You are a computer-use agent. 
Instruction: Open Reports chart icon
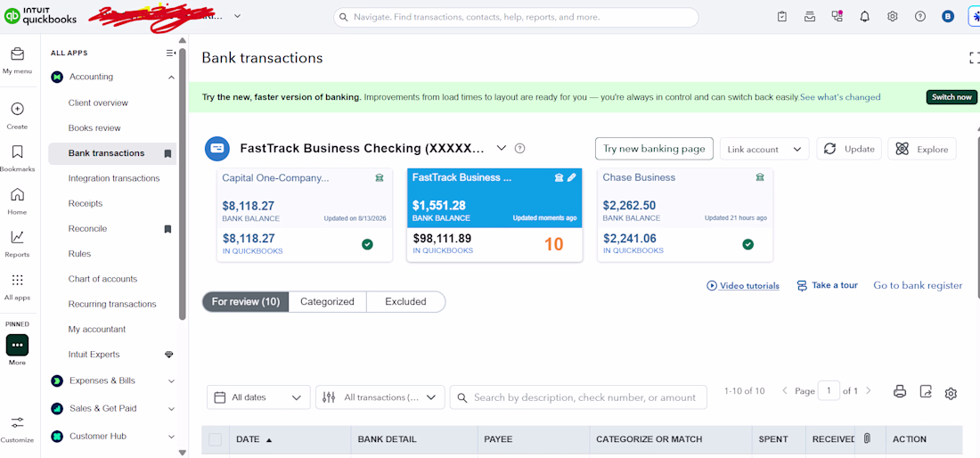coord(18,237)
